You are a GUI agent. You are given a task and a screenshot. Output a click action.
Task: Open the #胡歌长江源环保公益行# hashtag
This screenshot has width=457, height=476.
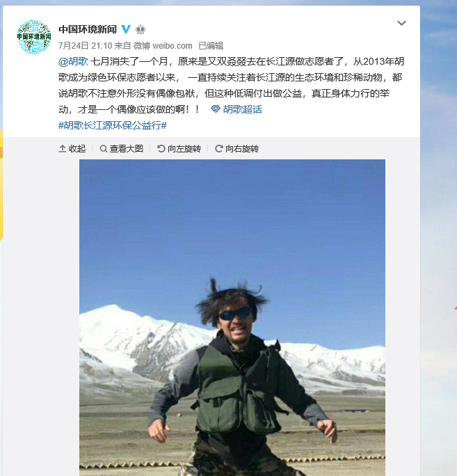113,125
